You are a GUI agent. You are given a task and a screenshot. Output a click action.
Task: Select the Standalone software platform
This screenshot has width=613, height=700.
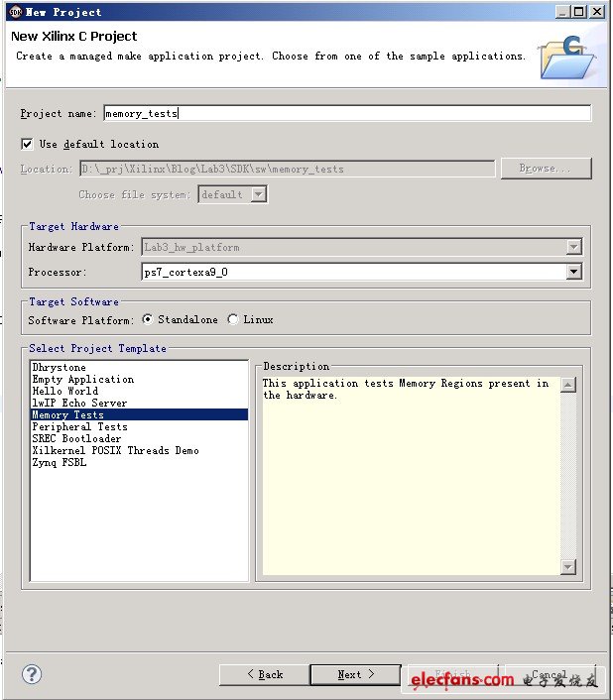[x=148, y=319]
